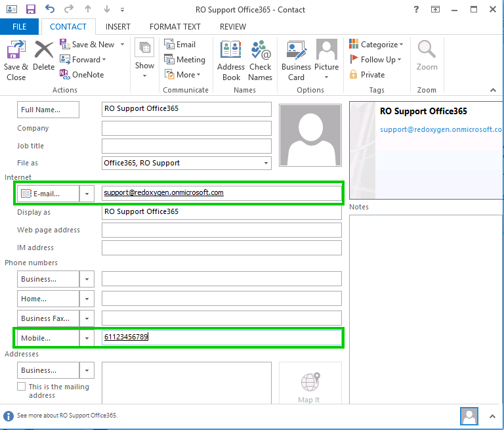Click into the Job title field

click(186, 146)
